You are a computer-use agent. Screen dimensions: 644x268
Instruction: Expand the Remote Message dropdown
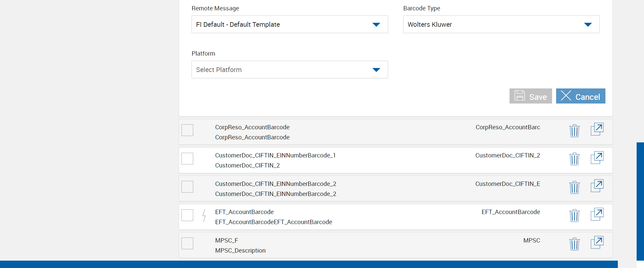tap(289, 24)
